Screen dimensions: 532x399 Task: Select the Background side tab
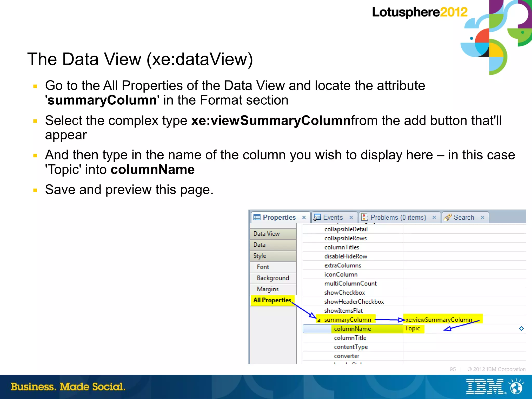click(x=273, y=278)
